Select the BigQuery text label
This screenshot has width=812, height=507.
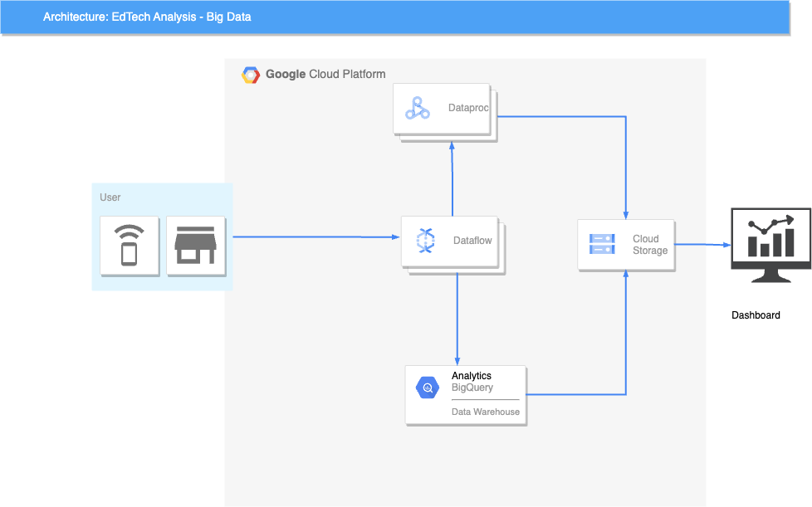[x=472, y=388]
